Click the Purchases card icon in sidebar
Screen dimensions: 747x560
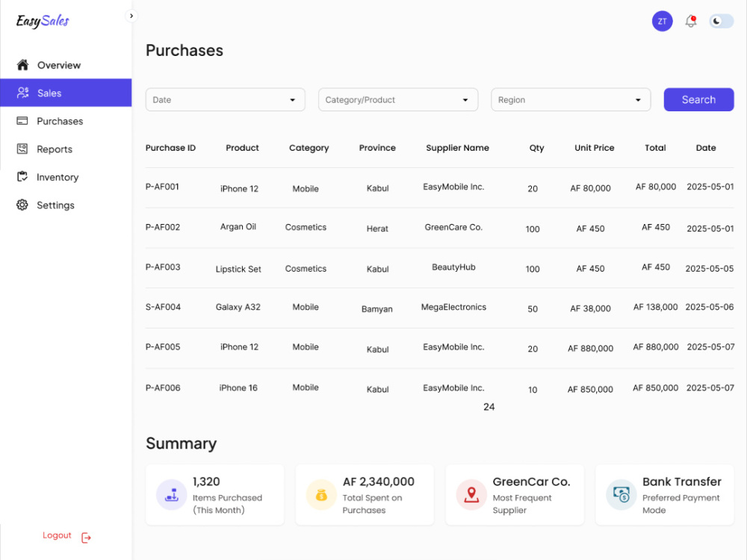[x=22, y=121]
